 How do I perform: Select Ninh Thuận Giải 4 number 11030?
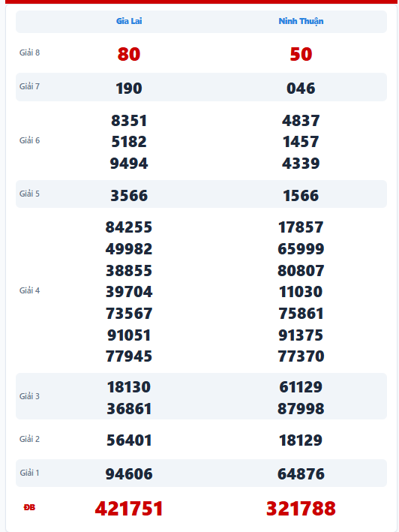click(301, 291)
